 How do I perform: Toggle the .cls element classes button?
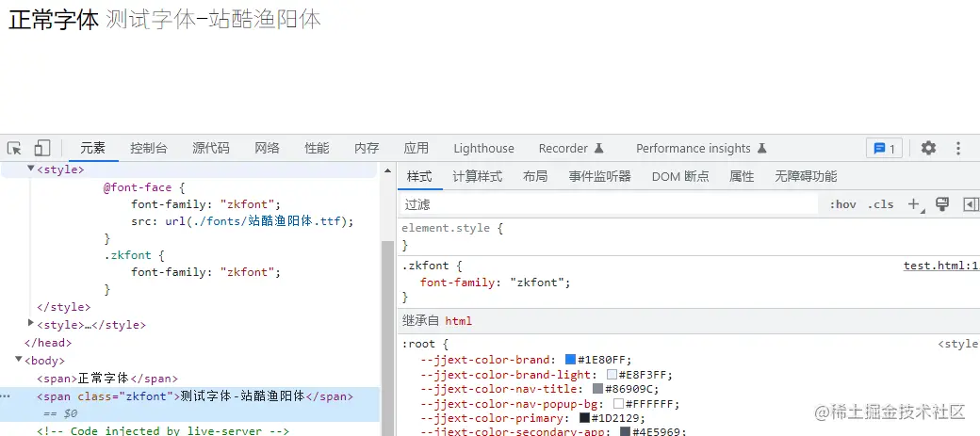point(880,204)
